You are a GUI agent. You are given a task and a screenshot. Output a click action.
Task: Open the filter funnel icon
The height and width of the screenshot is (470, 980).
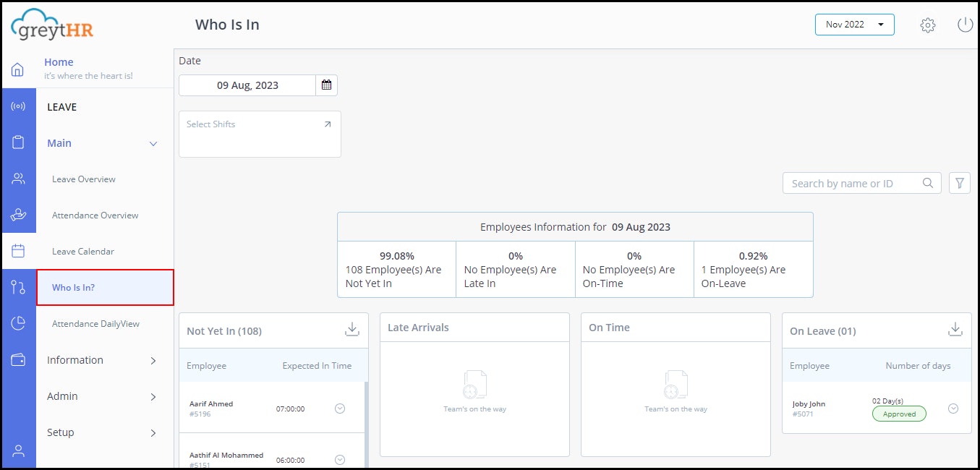pyautogui.click(x=960, y=183)
